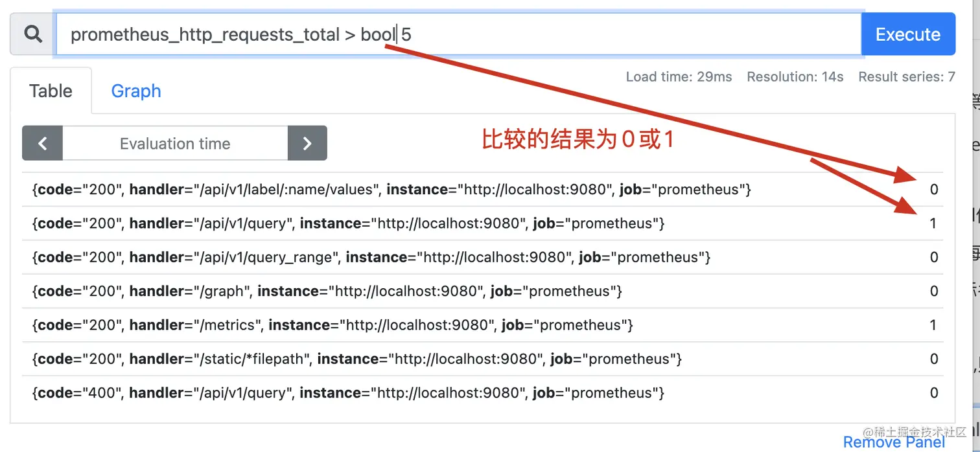Click the value 1 beside /api/v1/query row
980x452 pixels.
coord(933,223)
